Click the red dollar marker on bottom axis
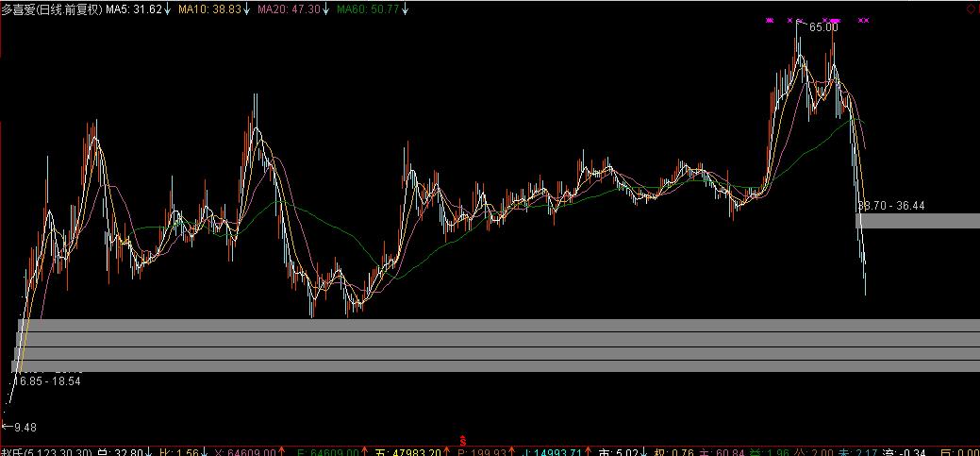The width and height of the screenshot is (980, 456). pyautogui.click(x=462, y=441)
